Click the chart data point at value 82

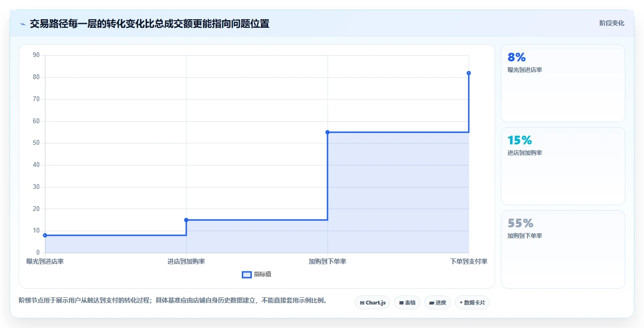(469, 73)
